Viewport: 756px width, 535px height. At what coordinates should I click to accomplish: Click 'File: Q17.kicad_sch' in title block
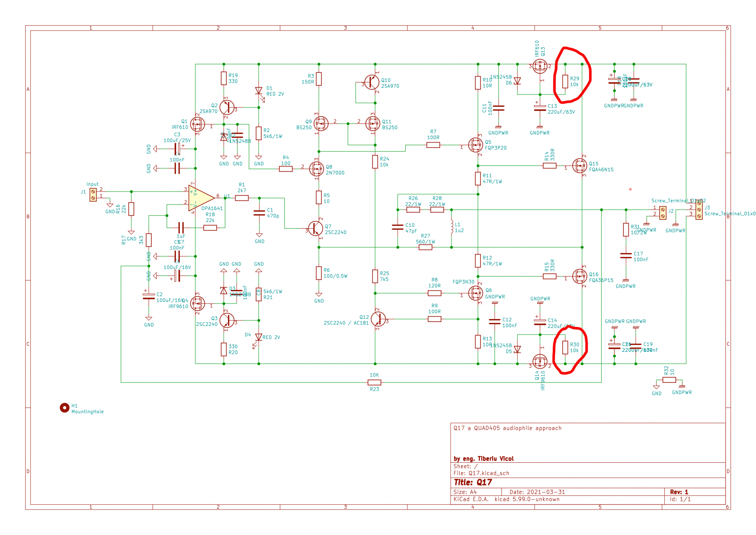pos(481,473)
